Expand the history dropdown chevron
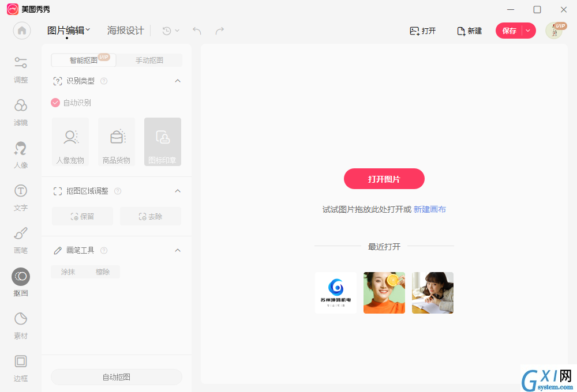Viewport: 577px width, 392px height. pos(177,31)
